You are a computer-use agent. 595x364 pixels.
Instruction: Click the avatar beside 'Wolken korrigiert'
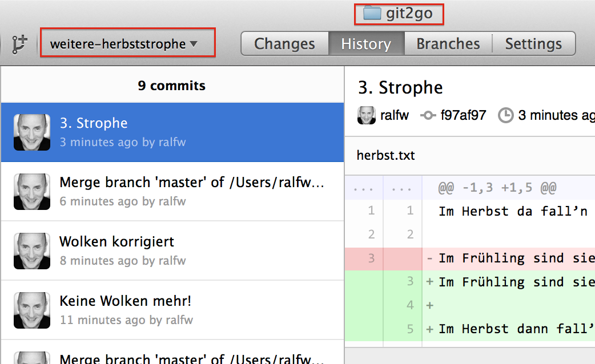pos(32,250)
